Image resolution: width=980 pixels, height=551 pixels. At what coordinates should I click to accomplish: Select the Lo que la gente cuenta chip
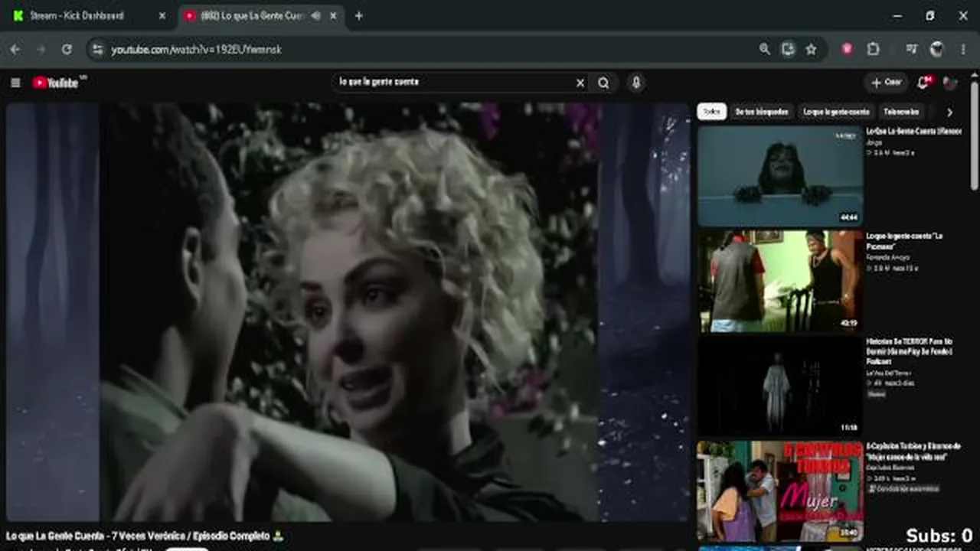coord(836,112)
